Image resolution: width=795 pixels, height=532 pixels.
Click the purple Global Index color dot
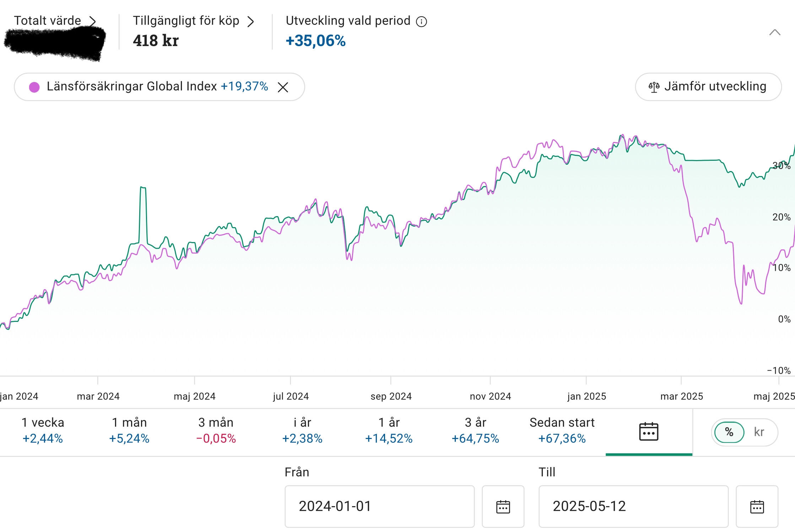[x=34, y=87]
